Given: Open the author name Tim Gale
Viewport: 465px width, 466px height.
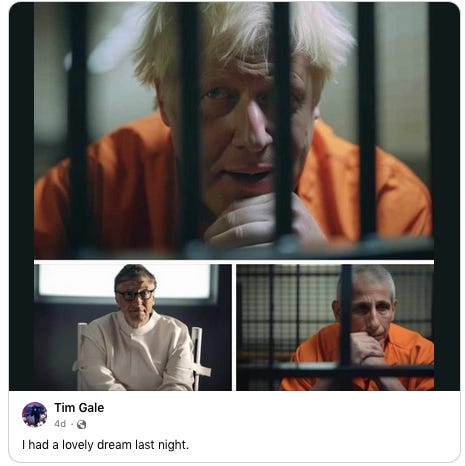Looking at the screenshot, I should pyautogui.click(x=79, y=408).
